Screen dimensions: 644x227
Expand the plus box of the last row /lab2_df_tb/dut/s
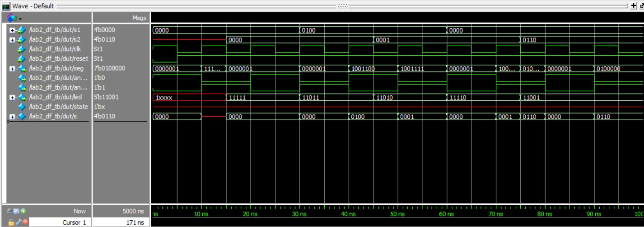pyautogui.click(x=11, y=116)
